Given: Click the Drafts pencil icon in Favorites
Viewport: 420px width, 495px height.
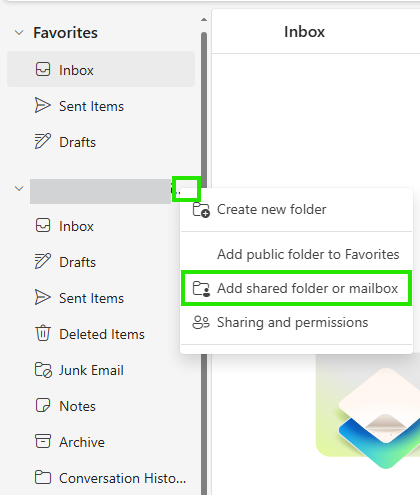Looking at the screenshot, I should click(x=43, y=141).
